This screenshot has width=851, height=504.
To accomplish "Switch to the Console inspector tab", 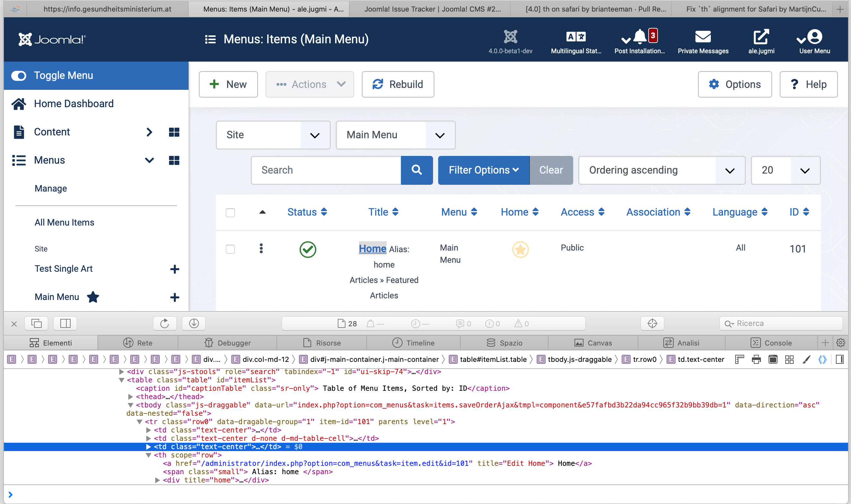I will tap(771, 343).
